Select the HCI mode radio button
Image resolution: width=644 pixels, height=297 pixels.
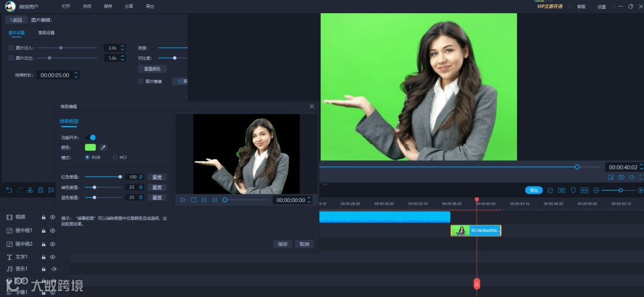115,157
